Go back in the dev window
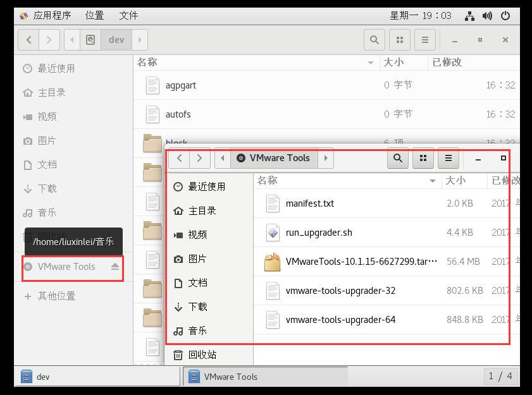532x395 pixels. click(28, 40)
